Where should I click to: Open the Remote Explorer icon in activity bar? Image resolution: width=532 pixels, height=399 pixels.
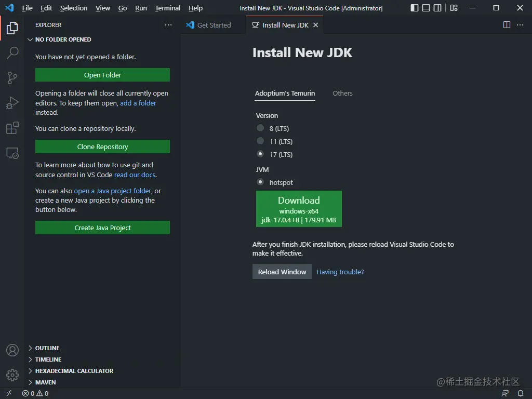coord(12,153)
